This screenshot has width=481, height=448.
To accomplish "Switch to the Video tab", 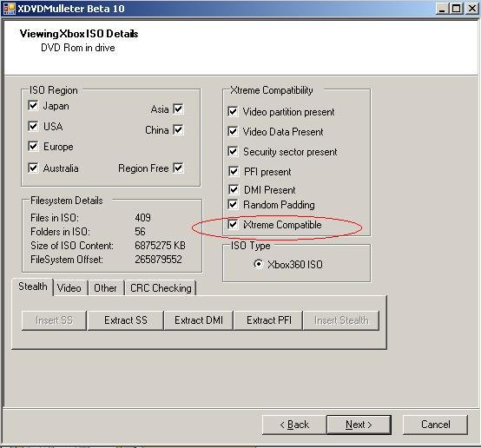I will coord(69,288).
